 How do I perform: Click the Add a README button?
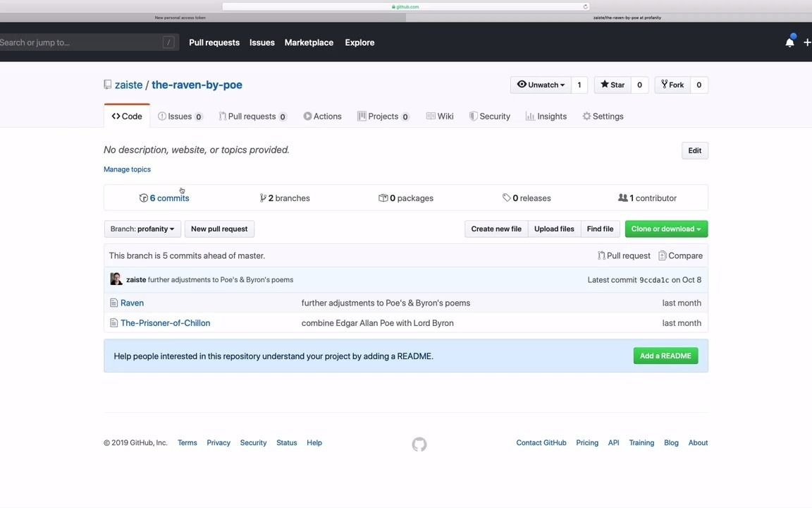665,356
